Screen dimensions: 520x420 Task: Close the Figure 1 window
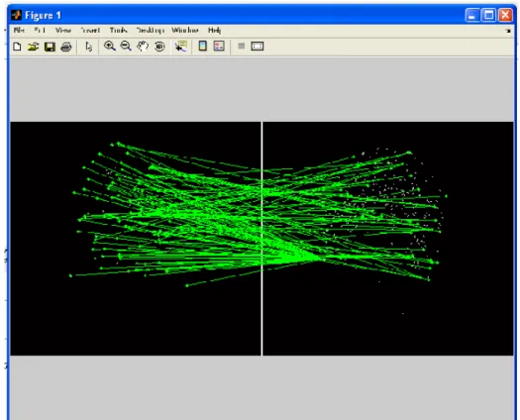coord(505,15)
